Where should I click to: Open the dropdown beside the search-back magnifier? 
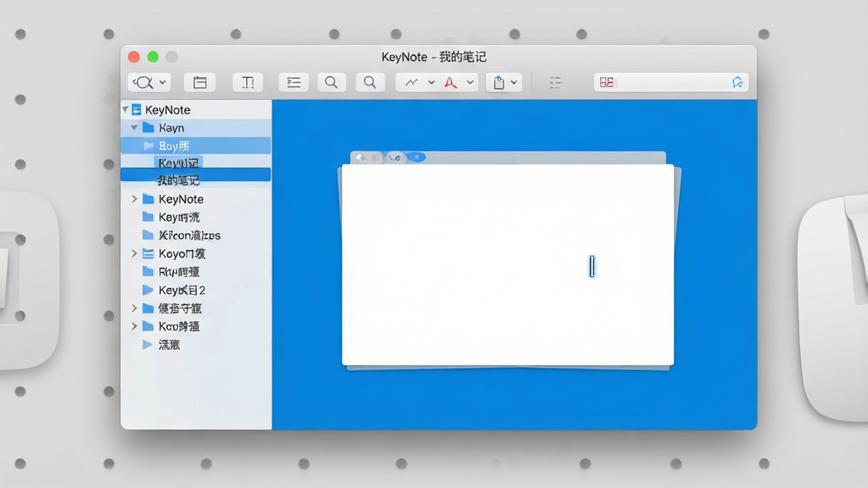[x=163, y=82]
